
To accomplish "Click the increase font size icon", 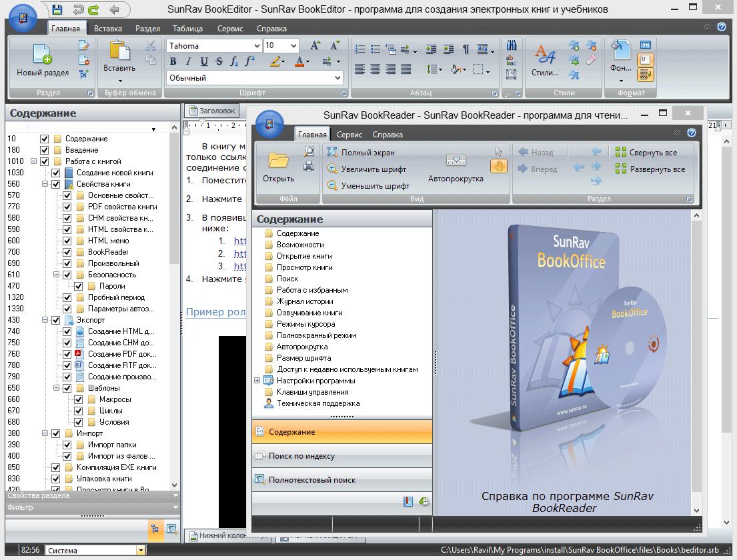I will (315, 45).
